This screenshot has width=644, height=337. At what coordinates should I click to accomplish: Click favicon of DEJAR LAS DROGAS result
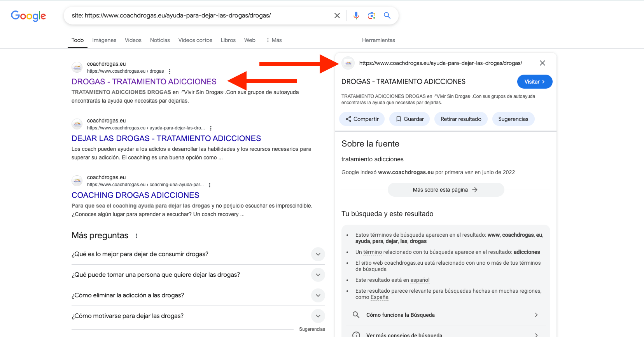(77, 124)
